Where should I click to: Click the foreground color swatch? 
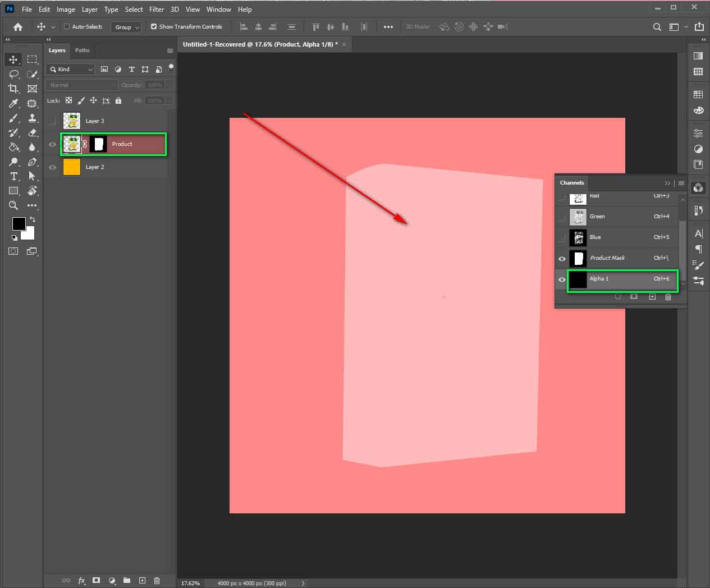pyautogui.click(x=19, y=223)
